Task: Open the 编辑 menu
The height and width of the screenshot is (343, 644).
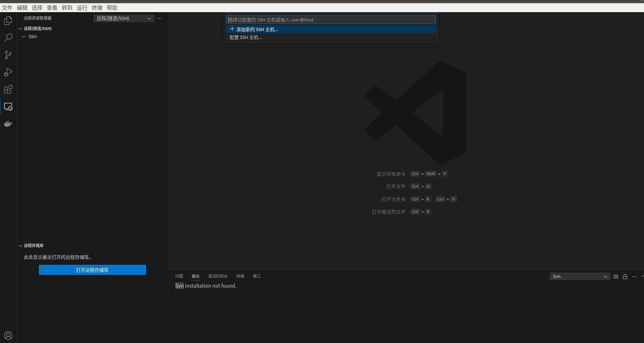Action: pos(22,7)
